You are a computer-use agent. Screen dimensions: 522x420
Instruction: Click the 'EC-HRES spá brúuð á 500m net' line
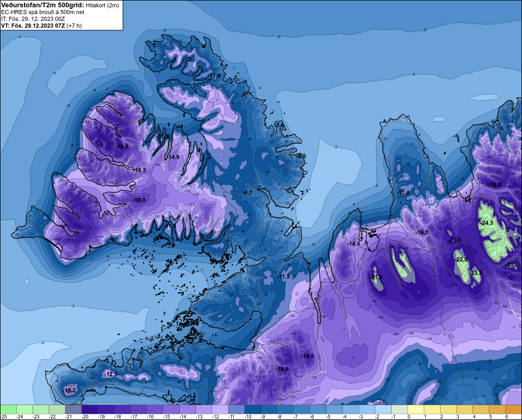(43, 12)
